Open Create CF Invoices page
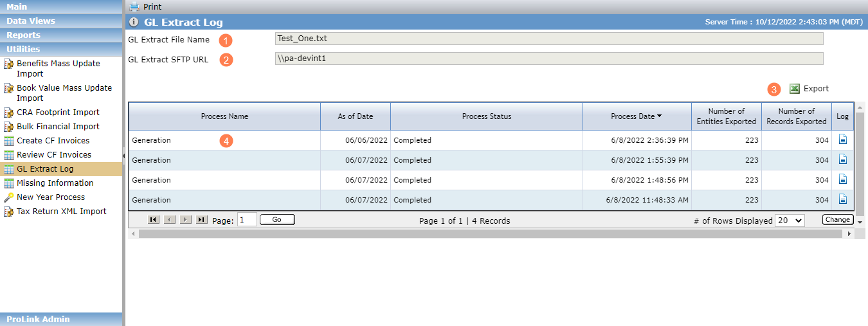The height and width of the screenshot is (326, 868). [x=53, y=141]
